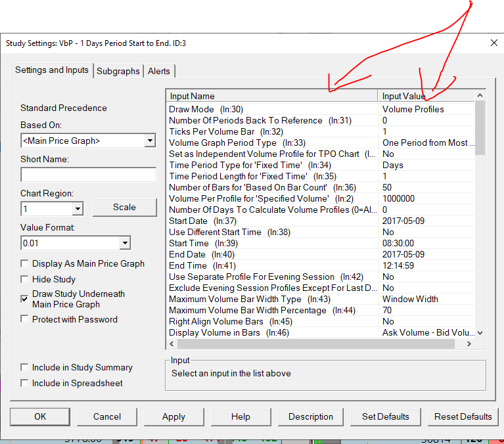Click the Input Name column header

tap(272, 96)
